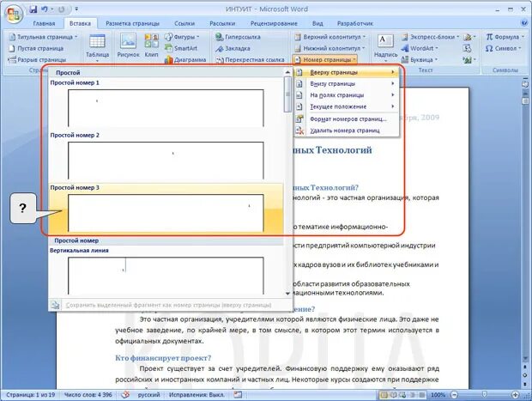This screenshot has width=532, height=401.
Task: Click zoom slider handle
Action: 485,394
